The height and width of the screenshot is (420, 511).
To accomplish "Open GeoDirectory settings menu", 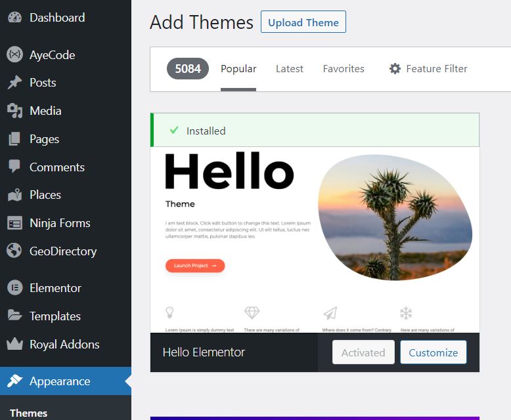I will (66, 251).
